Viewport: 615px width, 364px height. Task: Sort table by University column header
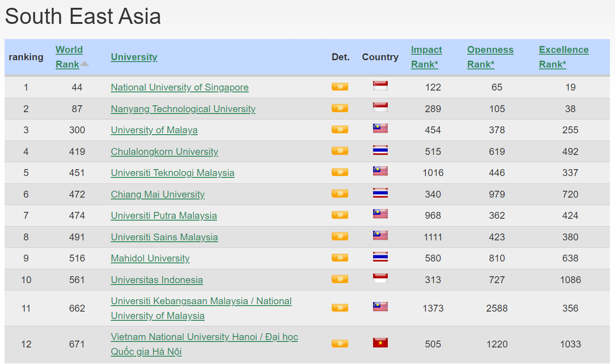tap(134, 57)
